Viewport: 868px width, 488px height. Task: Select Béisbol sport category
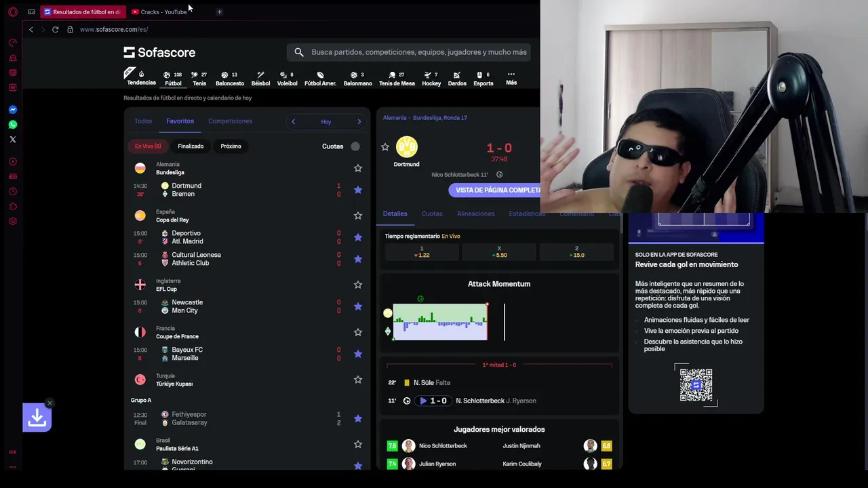(260, 78)
